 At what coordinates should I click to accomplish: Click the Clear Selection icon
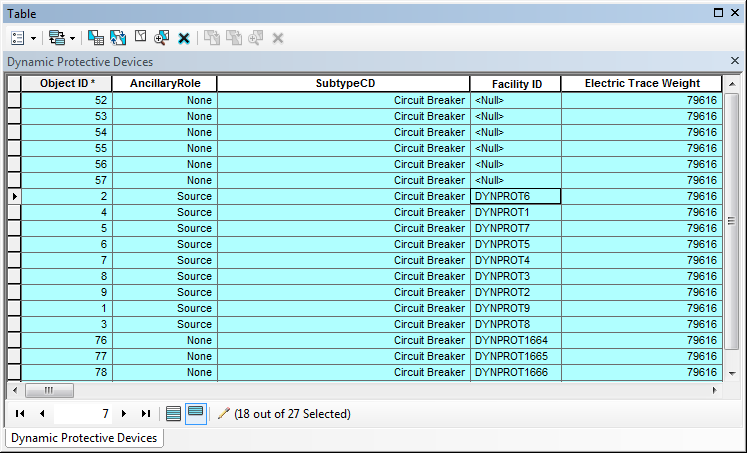tap(140, 37)
